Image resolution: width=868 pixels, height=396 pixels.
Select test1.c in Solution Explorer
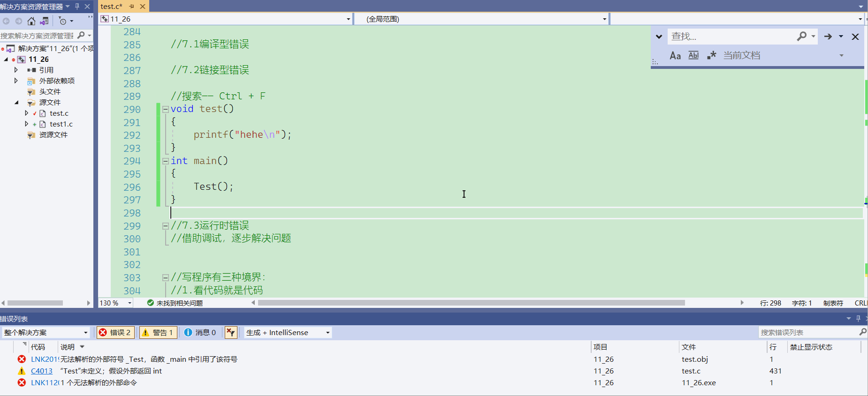(61, 124)
